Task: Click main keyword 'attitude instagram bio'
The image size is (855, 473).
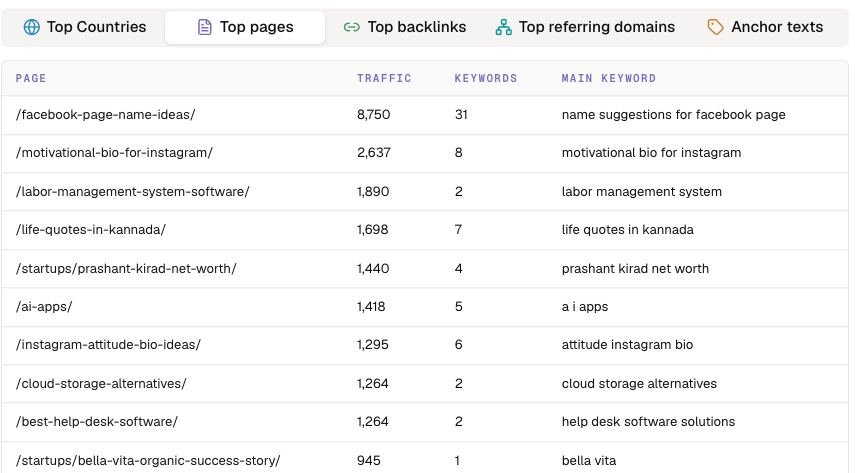Action: tap(627, 345)
